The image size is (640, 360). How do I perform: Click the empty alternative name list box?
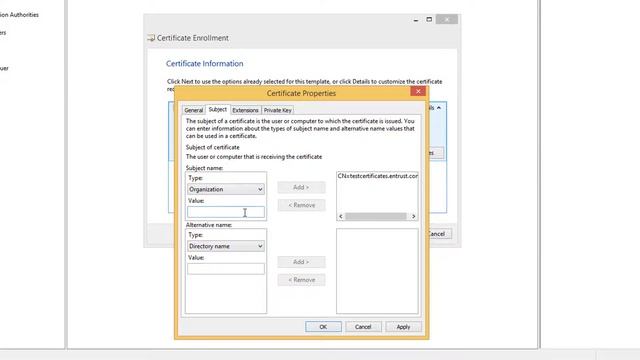[x=377, y=271]
